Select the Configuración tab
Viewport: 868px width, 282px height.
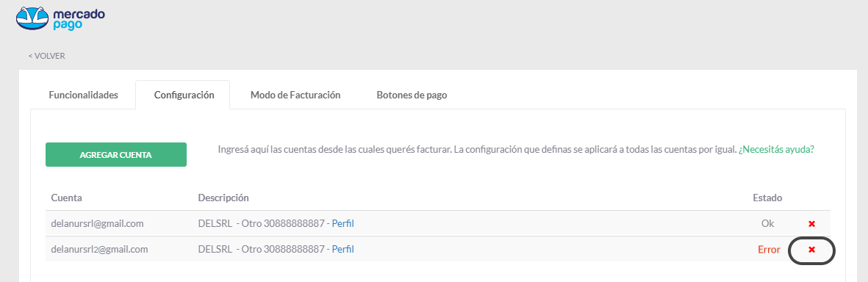pos(184,95)
